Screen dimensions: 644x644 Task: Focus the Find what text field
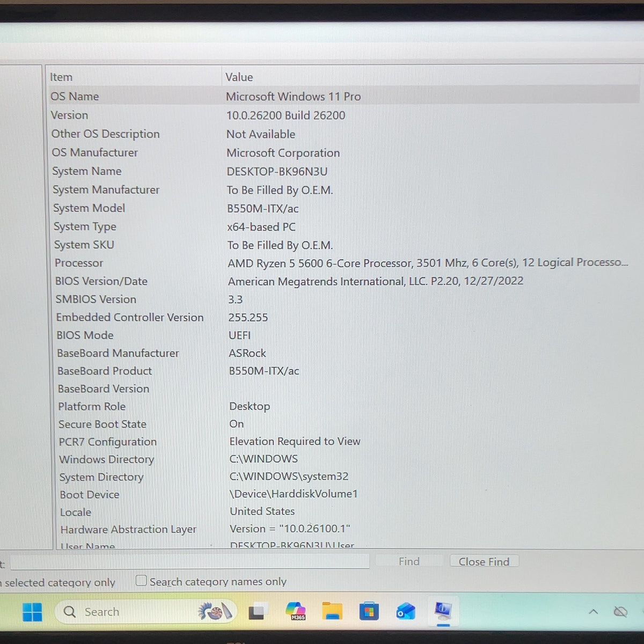[190, 562]
